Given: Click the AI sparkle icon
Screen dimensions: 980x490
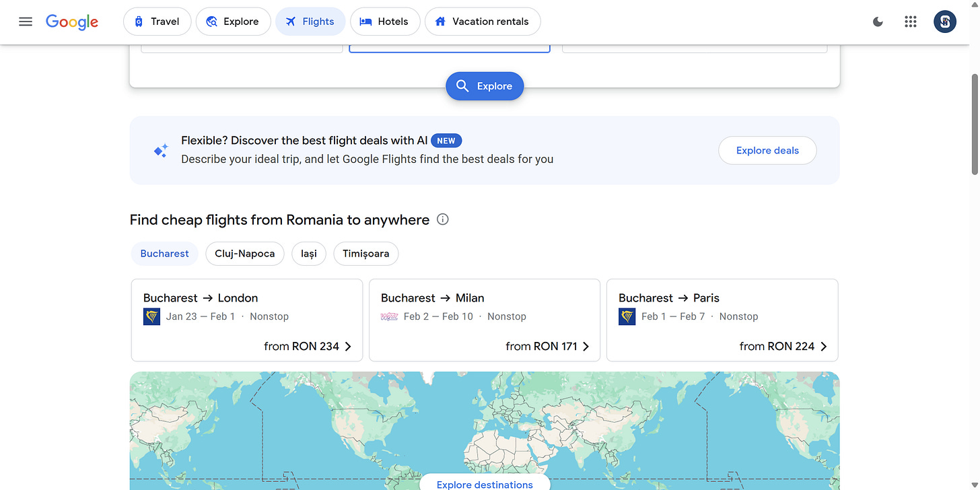Looking at the screenshot, I should point(161,151).
